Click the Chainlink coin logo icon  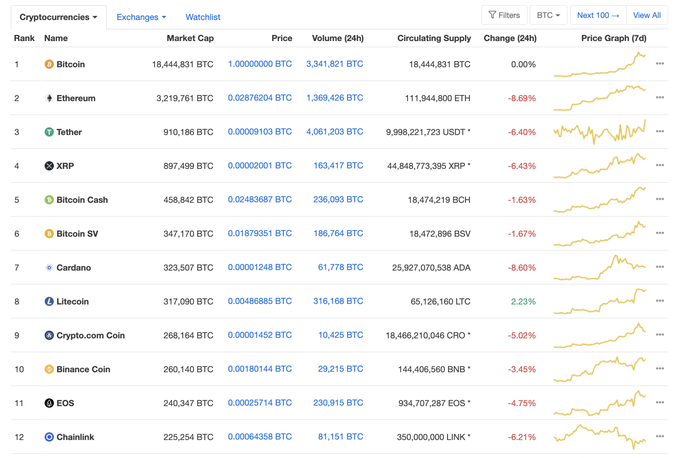(49, 437)
